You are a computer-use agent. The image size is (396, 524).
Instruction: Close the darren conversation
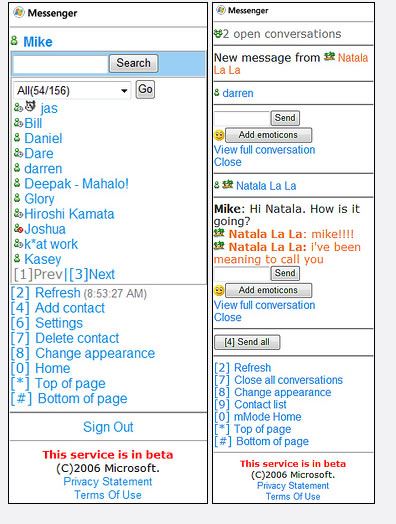[228, 162]
